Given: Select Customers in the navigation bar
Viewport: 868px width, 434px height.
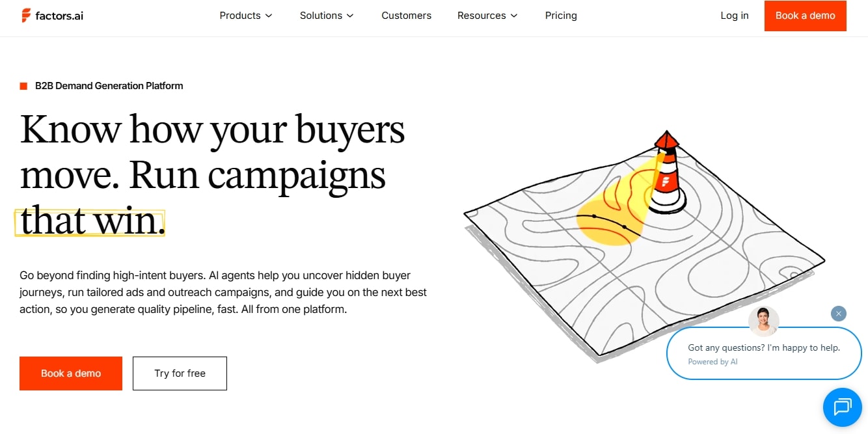Looking at the screenshot, I should coord(406,15).
